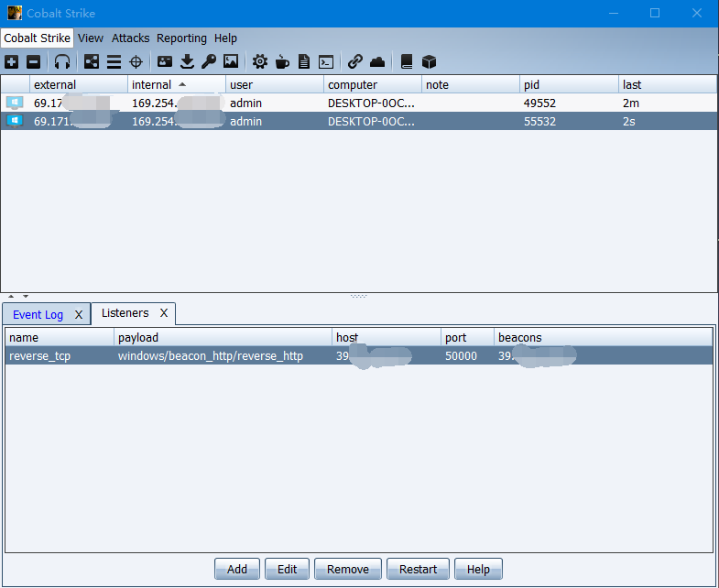
Task: Switch to session table view icon
Action: tap(114, 61)
